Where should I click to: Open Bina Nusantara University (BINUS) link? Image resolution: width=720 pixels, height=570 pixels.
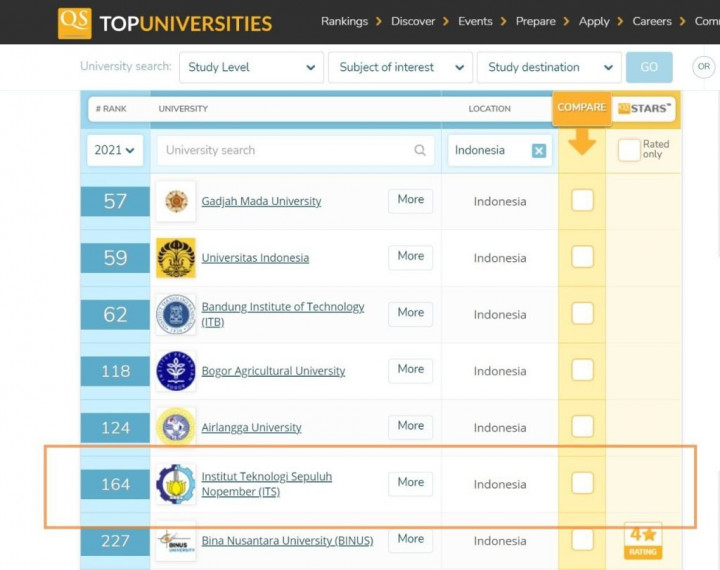pyautogui.click(x=287, y=541)
